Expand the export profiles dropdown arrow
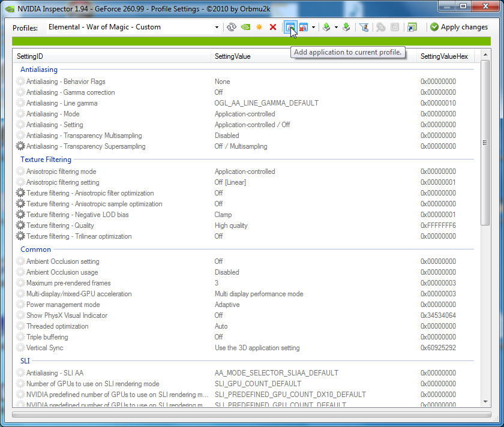The height and width of the screenshot is (427, 504). pos(336,27)
